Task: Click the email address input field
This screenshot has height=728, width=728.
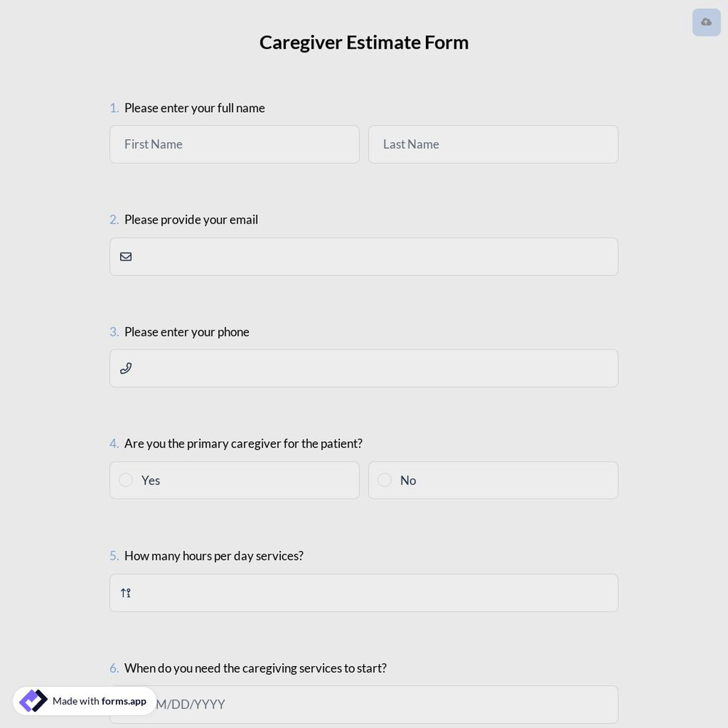Action: coord(364,256)
